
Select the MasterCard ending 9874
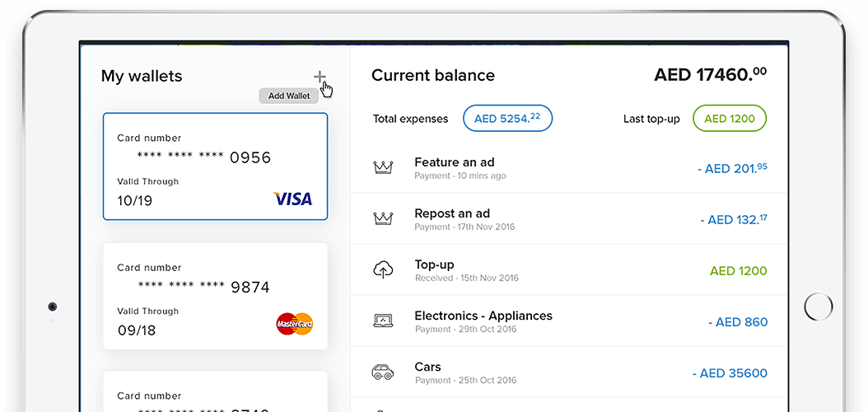coord(215,296)
